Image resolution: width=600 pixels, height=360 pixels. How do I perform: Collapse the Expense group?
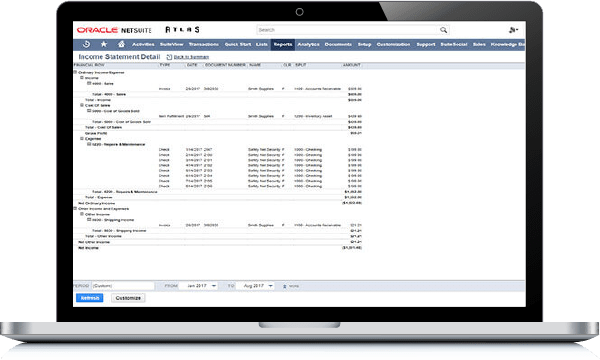click(82, 138)
